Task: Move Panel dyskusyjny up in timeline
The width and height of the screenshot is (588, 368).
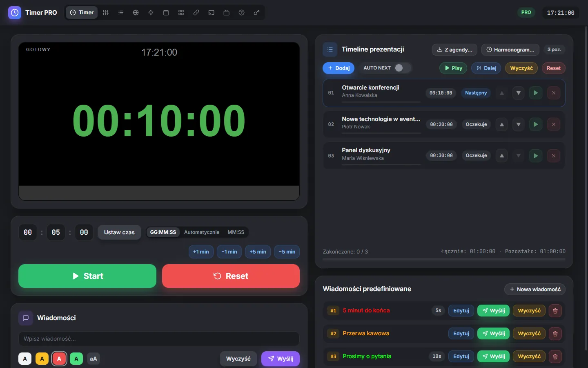Action: click(502, 155)
